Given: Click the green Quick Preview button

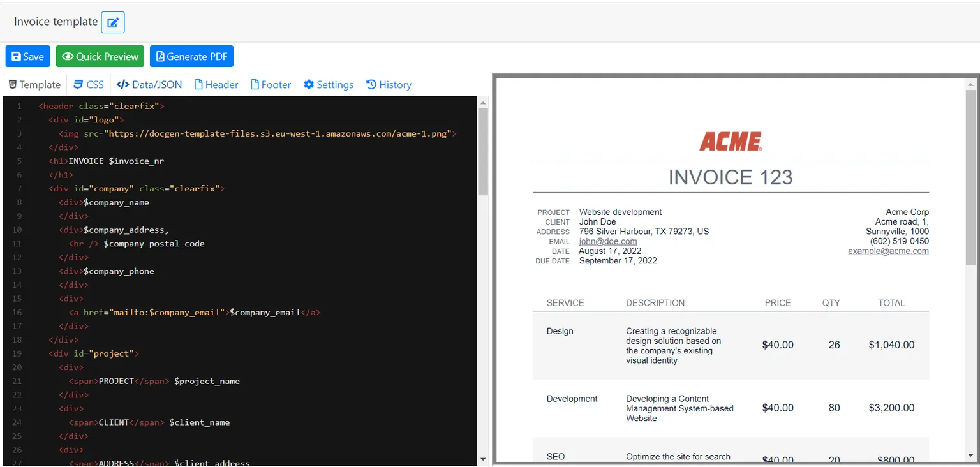Looking at the screenshot, I should (100, 56).
